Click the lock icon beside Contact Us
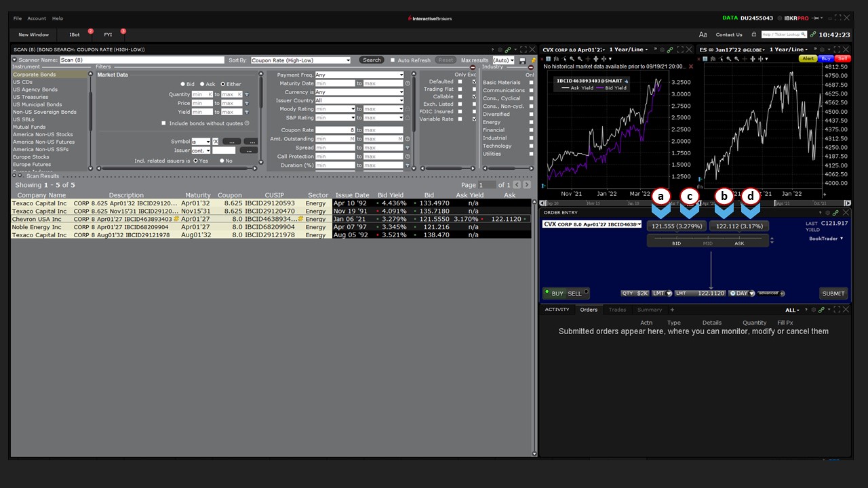This screenshot has height=488, width=868. pos(752,35)
